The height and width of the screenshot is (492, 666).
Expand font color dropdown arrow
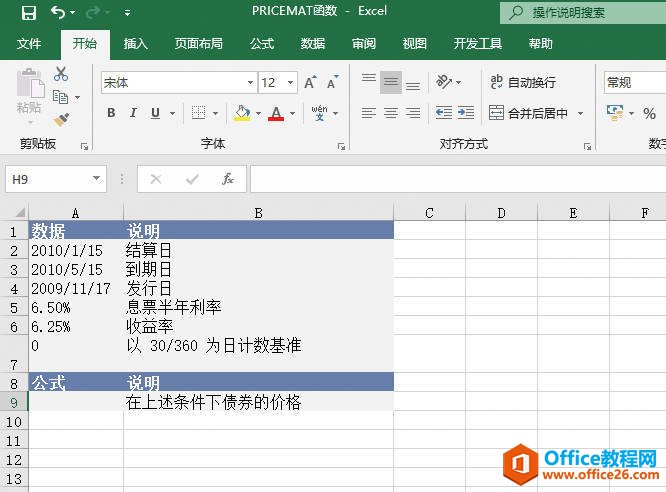coord(293,113)
